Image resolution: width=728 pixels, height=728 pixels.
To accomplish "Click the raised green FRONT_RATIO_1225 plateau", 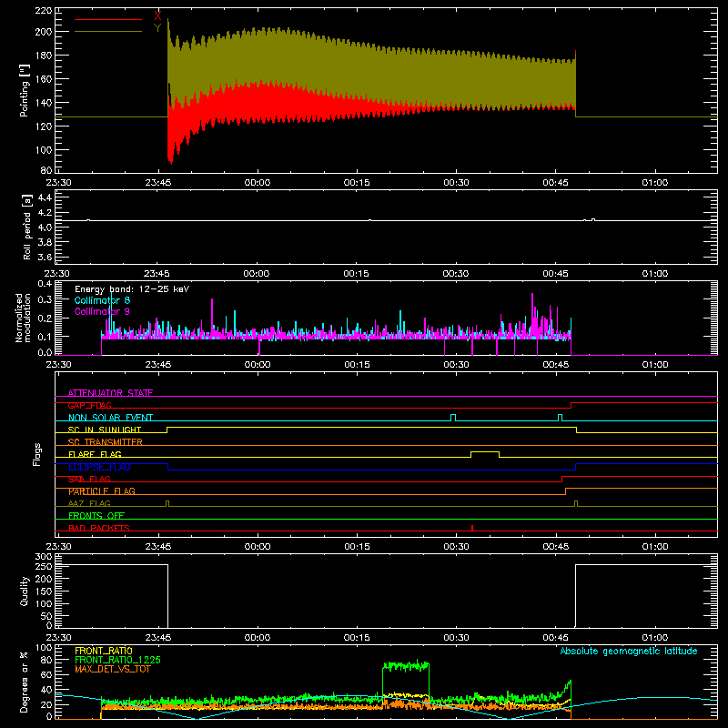I will (x=406, y=666).
